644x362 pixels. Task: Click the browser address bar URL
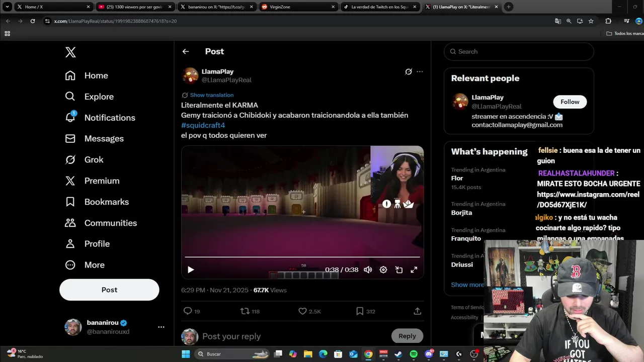[115, 21]
